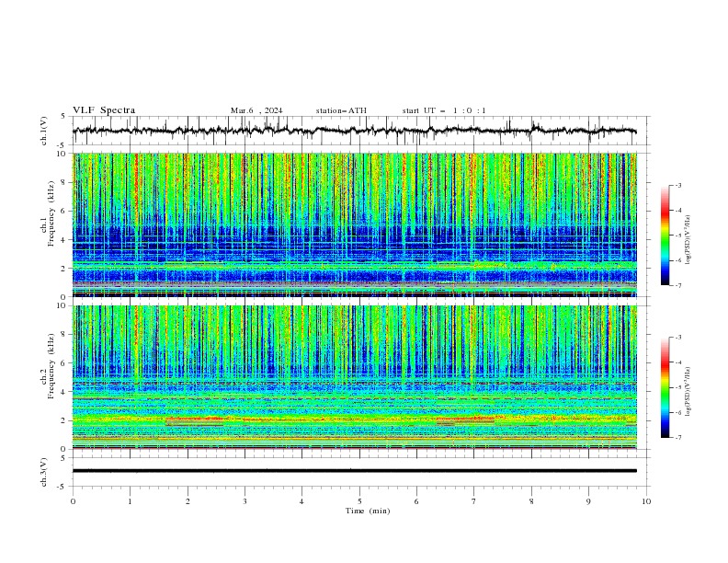Click the "-3" tick on the lower colorbar
This screenshot has width=728, height=563.
677,338
